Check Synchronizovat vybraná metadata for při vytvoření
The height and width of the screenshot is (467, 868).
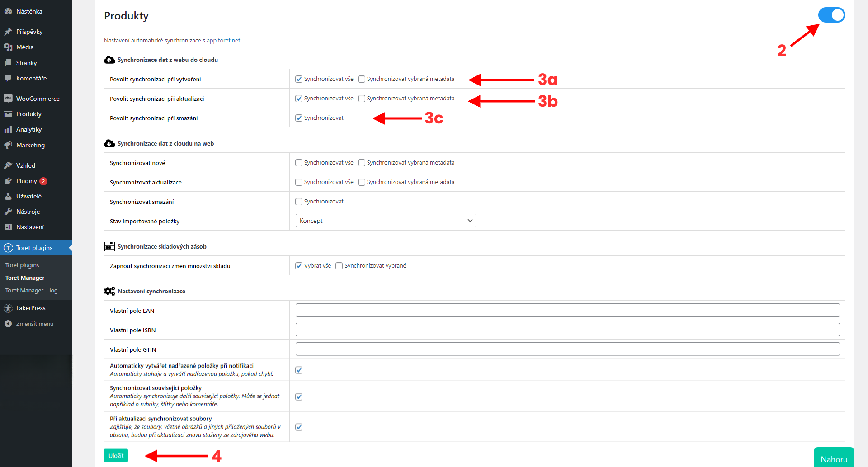(362, 79)
